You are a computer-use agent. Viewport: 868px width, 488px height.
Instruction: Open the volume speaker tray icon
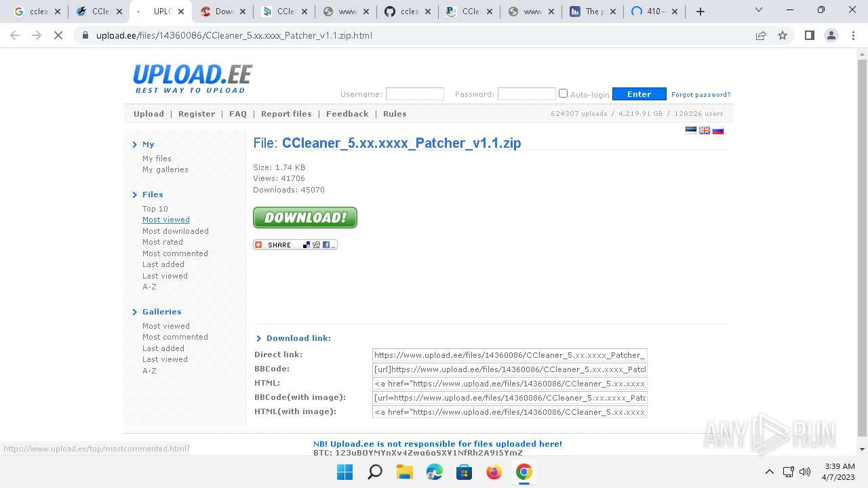coord(805,472)
